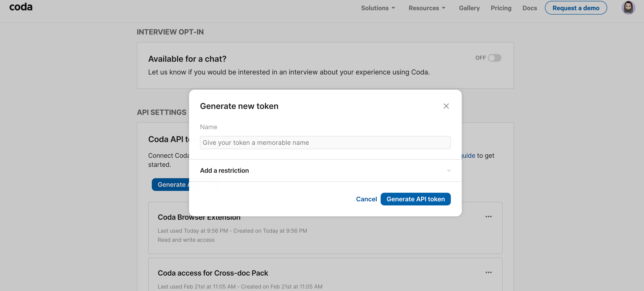Cancel the new token dialog
This screenshot has width=644, height=291.
pyautogui.click(x=366, y=199)
